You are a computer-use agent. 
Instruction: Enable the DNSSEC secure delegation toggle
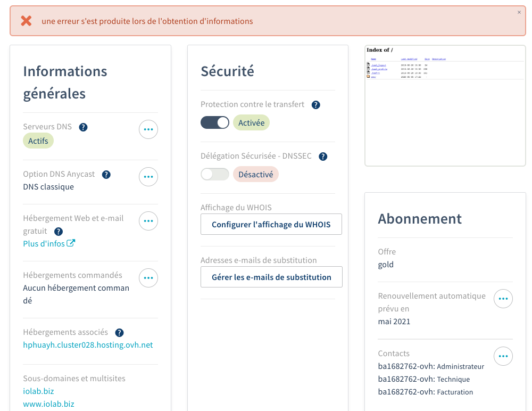pyautogui.click(x=215, y=175)
